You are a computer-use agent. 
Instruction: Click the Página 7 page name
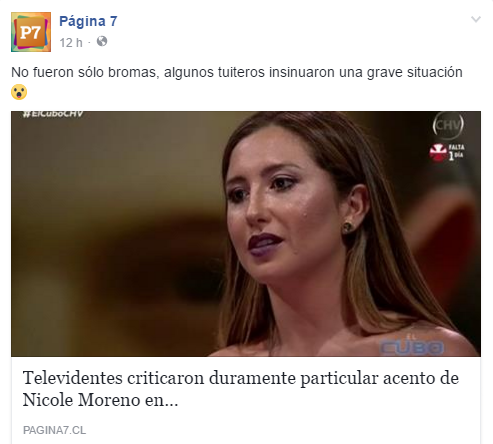[88, 21]
